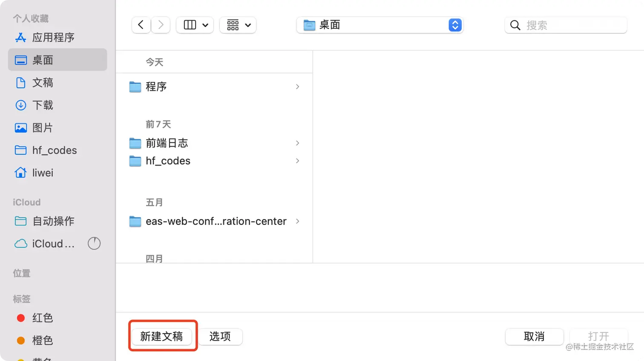Click the iCloud sync progress circle
The height and width of the screenshot is (361, 644).
click(94, 243)
